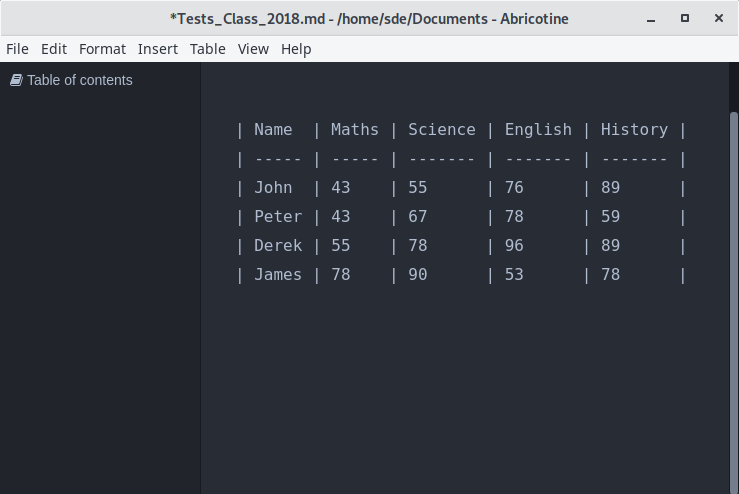The width and height of the screenshot is (739, 494).
Task: Minimize the Abricotine window
Action: 651,19
